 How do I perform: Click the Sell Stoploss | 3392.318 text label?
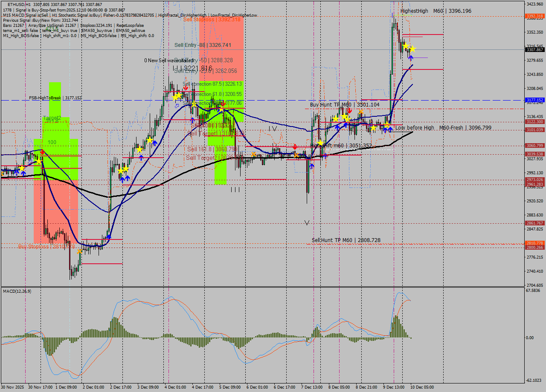212,20
